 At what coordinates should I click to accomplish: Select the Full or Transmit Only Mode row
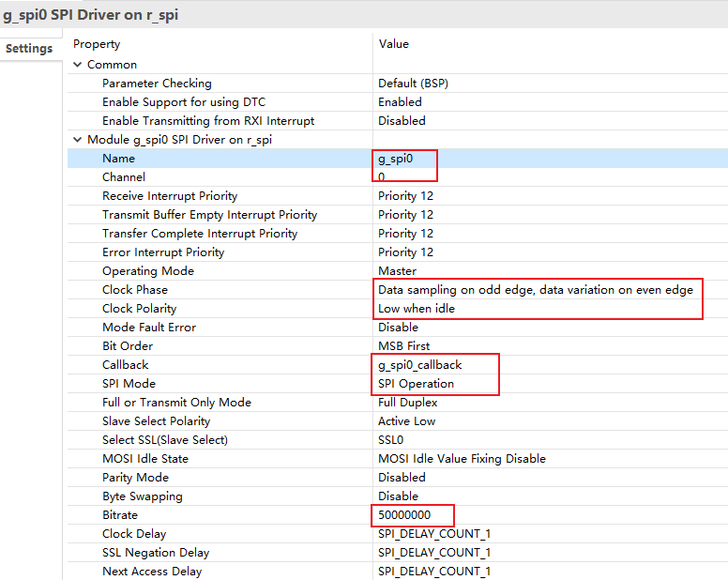[x=398, y=402]
